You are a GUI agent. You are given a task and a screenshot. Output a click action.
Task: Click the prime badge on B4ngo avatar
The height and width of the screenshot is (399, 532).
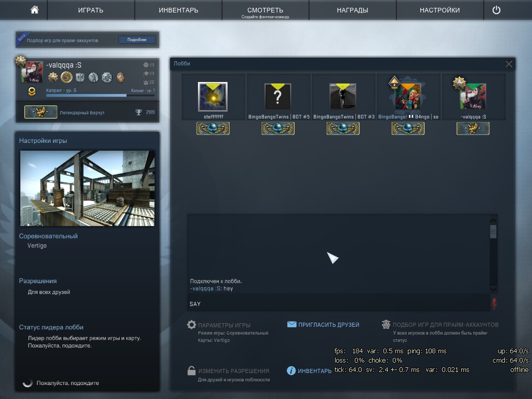tap(394, 83)
